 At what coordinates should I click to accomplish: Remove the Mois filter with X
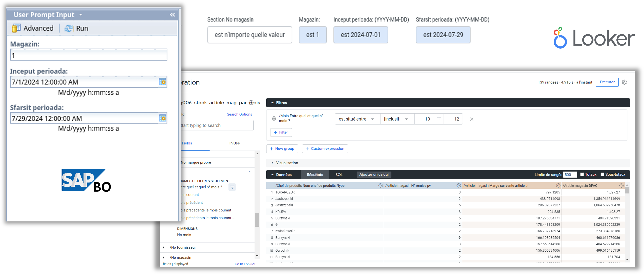click(472, 119)
